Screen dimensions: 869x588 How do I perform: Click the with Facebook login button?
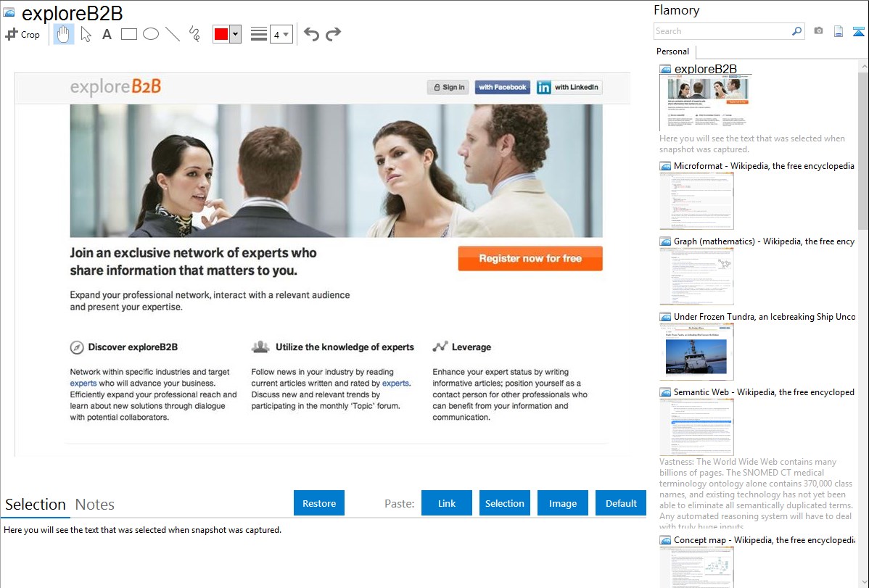point(502,87)
